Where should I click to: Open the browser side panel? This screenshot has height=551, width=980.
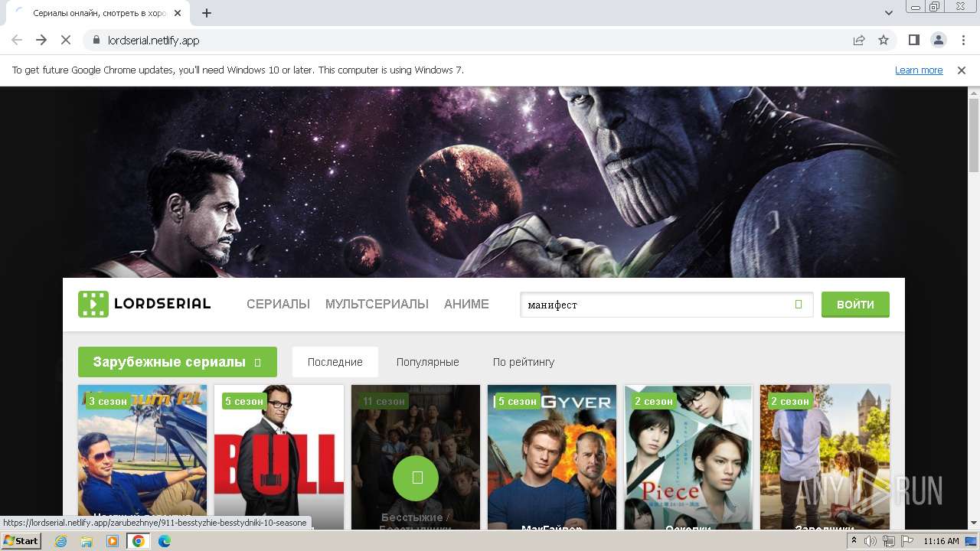click(913, 40)
